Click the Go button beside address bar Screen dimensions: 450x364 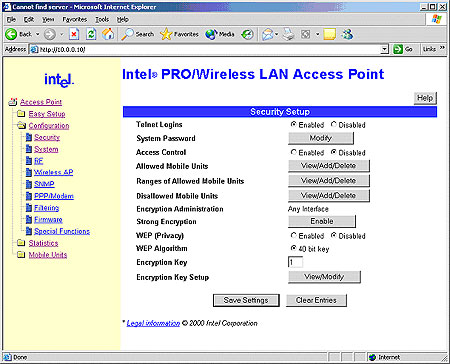coord(403,49)
